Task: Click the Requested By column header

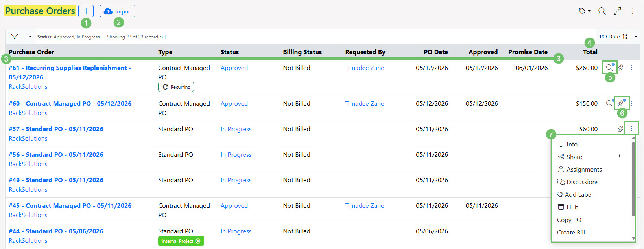Action: pyautogui.click(x=365, y=52)
